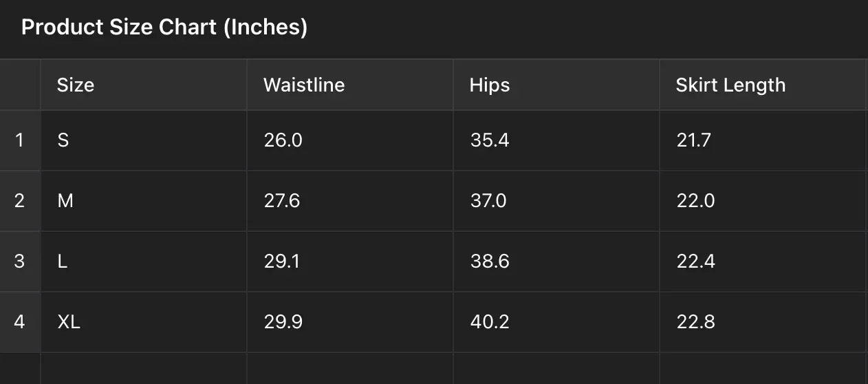Click row number 2
868x384 pixels.
coord(19,201)
